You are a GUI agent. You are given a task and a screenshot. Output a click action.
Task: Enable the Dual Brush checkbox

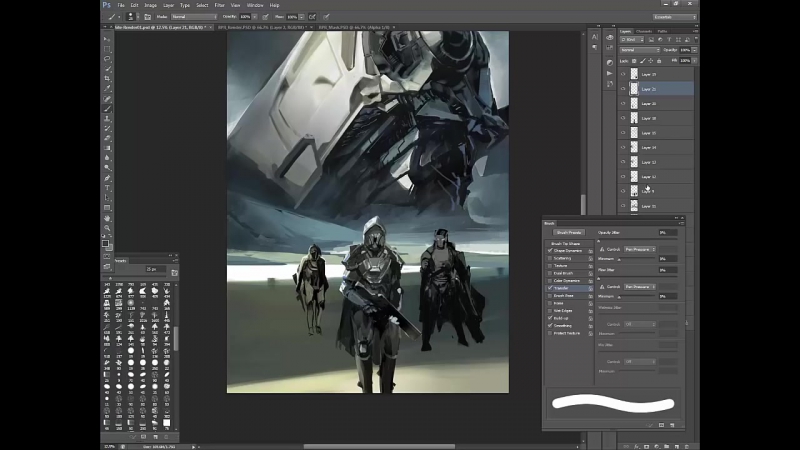pos(550,273)
